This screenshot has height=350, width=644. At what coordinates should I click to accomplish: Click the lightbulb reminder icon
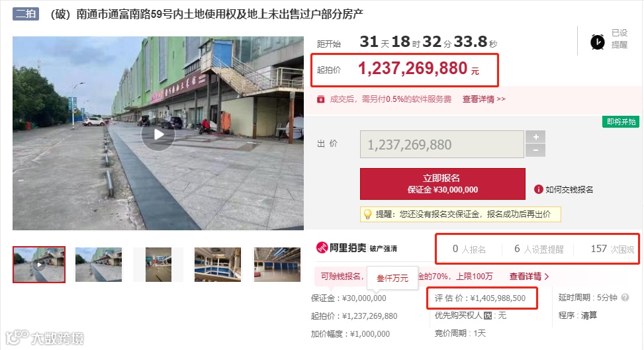coord(367,214)
